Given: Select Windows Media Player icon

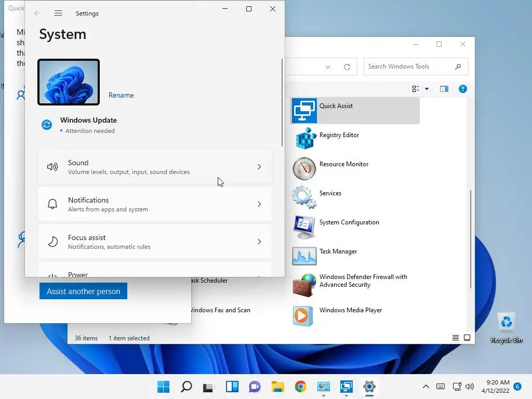Looking at the screenshot, I should click(x=303, y=316).
